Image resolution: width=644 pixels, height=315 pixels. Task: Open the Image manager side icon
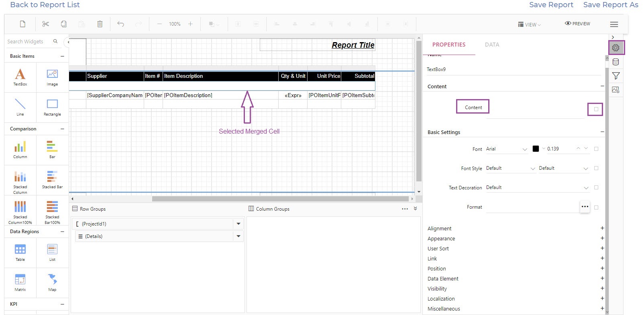click(x=616, y=90)
